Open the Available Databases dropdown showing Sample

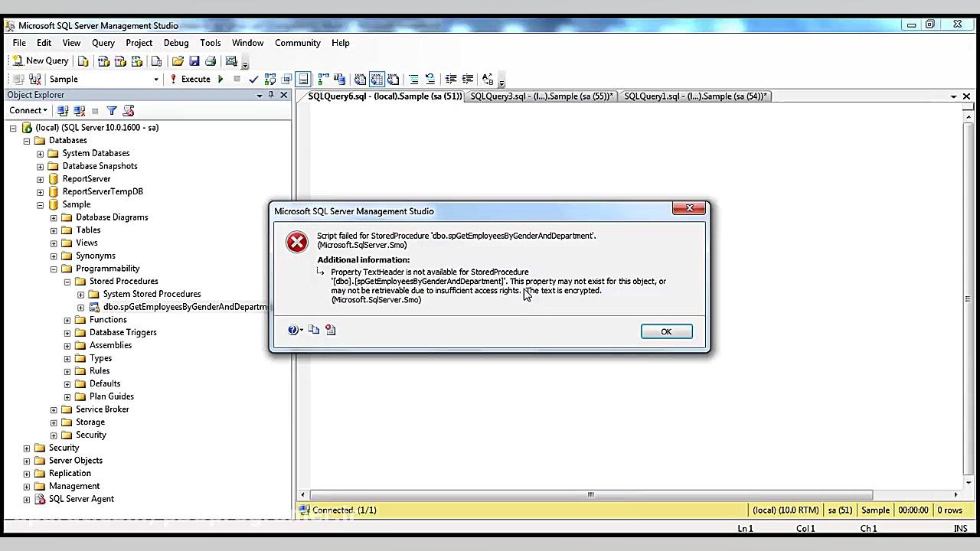click(155, 79)
